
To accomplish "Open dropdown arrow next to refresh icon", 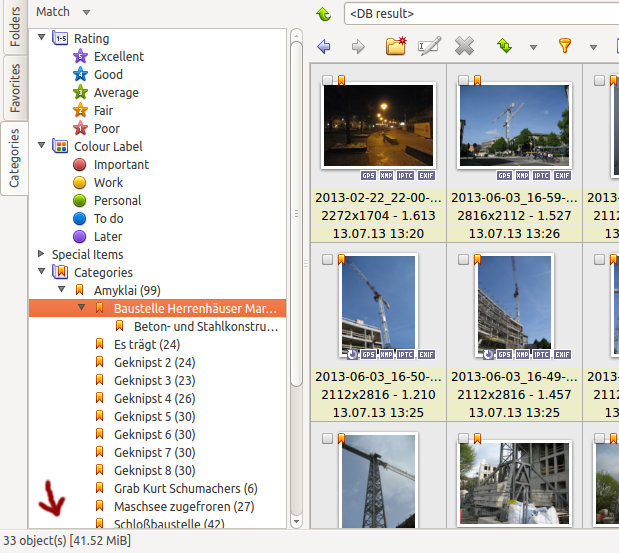I will tap(533, 47).
